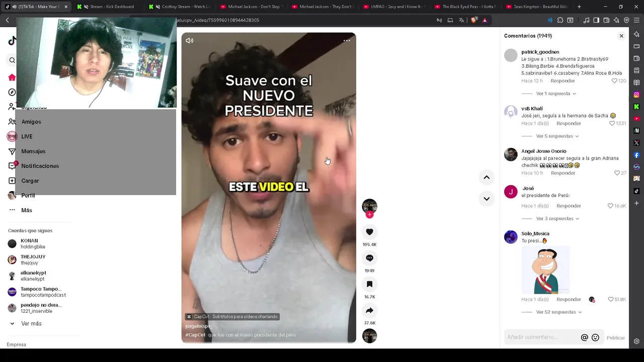
Task: Switch to Michael Jackson - Don't Stop tab
Action: (x=252, y=7)
